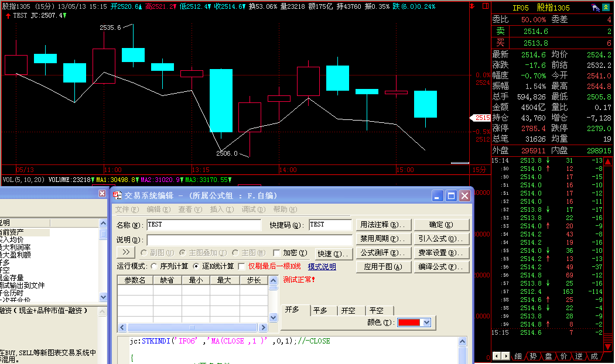Click the right arrow by the 细 tab

coord(505,356)
